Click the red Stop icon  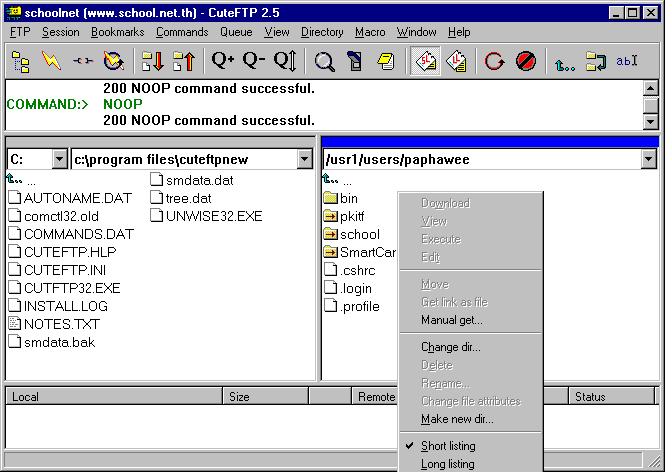coord(526,61)
